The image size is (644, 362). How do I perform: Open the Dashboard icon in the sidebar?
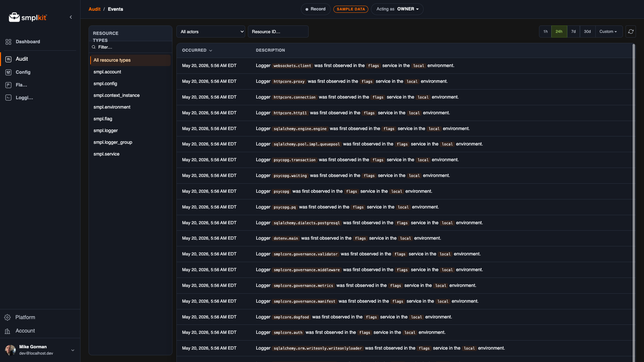coord(8,42)
